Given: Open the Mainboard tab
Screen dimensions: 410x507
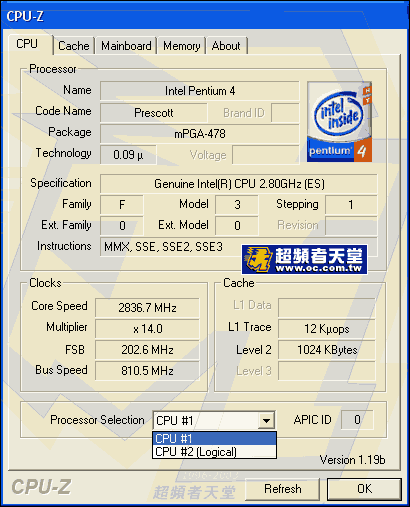Looking at the screenshot, I should pyautogui.click(x=126, y=46).
